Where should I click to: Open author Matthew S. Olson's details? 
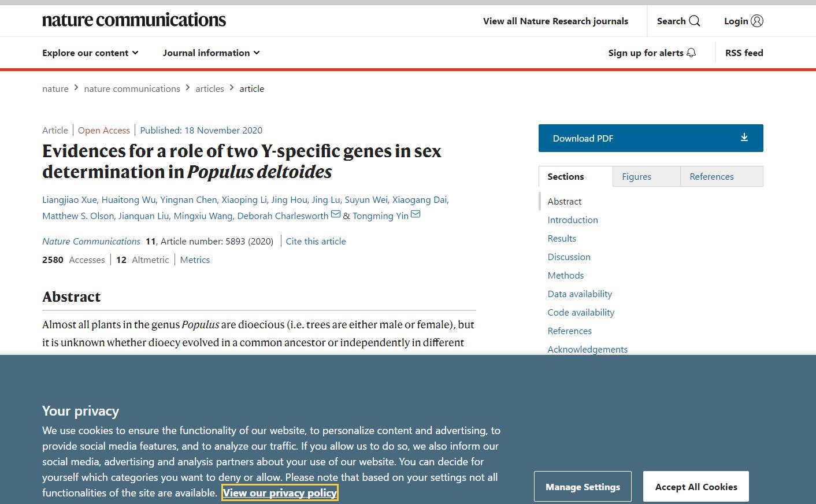(x=77, y=216)
